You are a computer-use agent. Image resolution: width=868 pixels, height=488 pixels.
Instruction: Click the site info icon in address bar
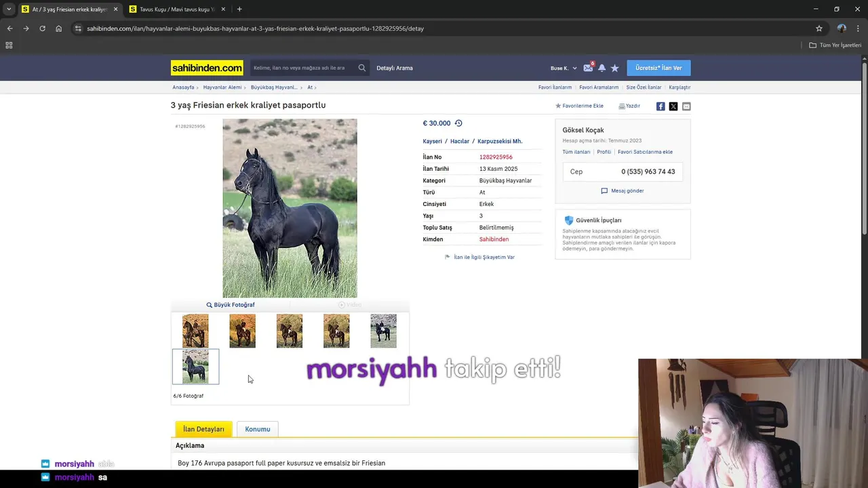coord(78,28)
